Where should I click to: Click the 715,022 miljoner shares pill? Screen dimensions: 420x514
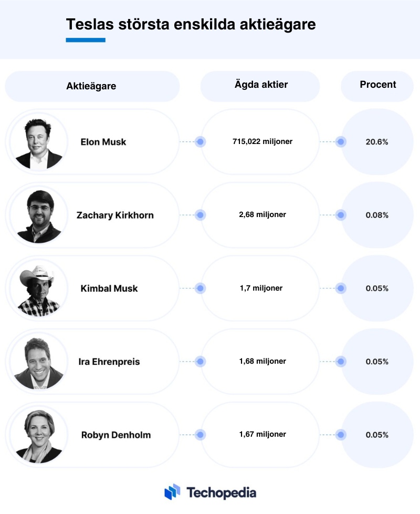260,142
